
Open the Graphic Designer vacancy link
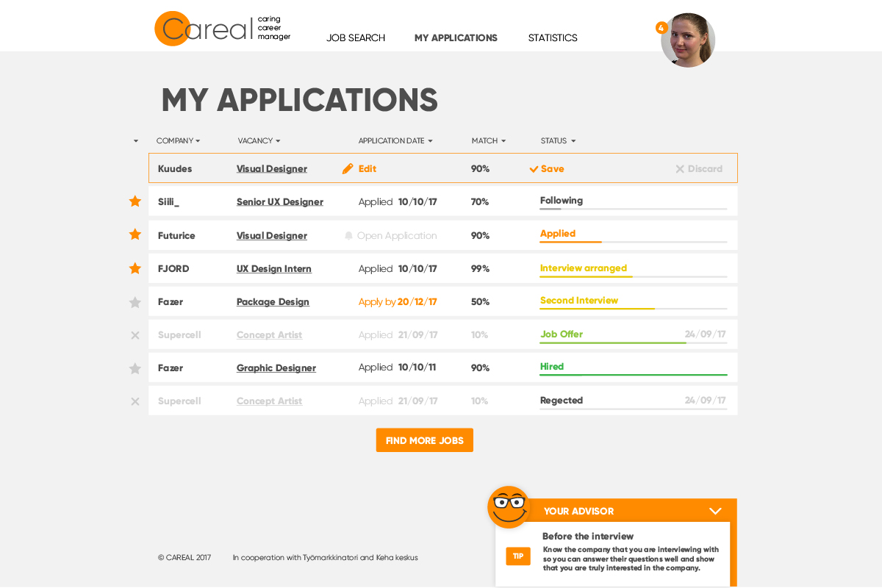pyautogui.click(x=276, y=368)
